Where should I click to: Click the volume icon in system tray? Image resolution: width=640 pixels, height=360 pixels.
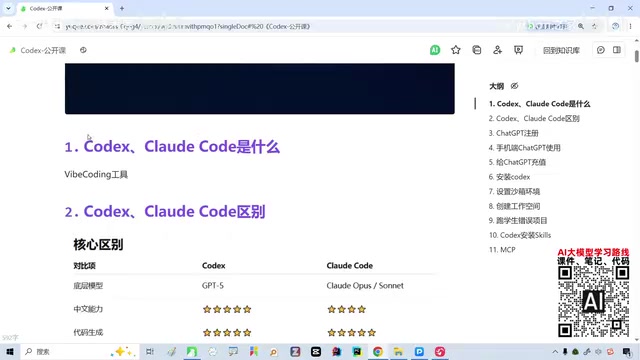598,351
